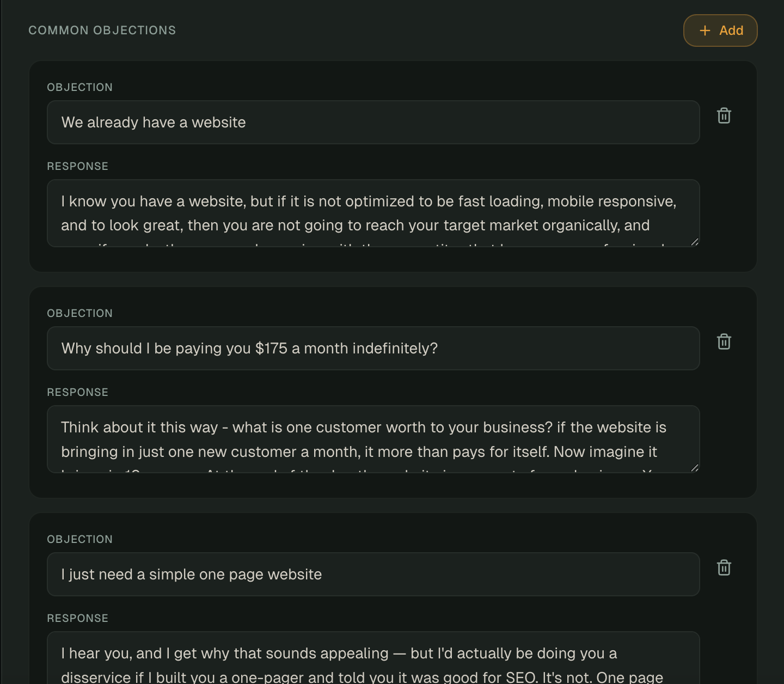
Task: Delete the "simple one page website" objection
Action: (x=724, y=567)
